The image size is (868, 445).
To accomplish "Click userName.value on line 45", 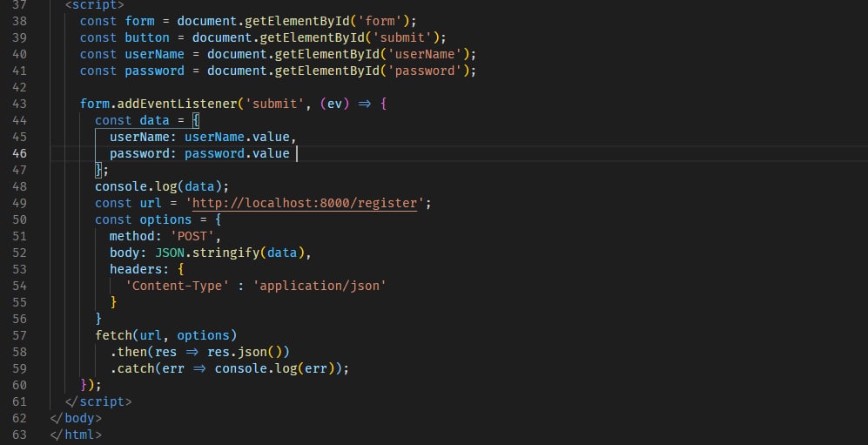I will pyautogui.click(x=237, y=137).
